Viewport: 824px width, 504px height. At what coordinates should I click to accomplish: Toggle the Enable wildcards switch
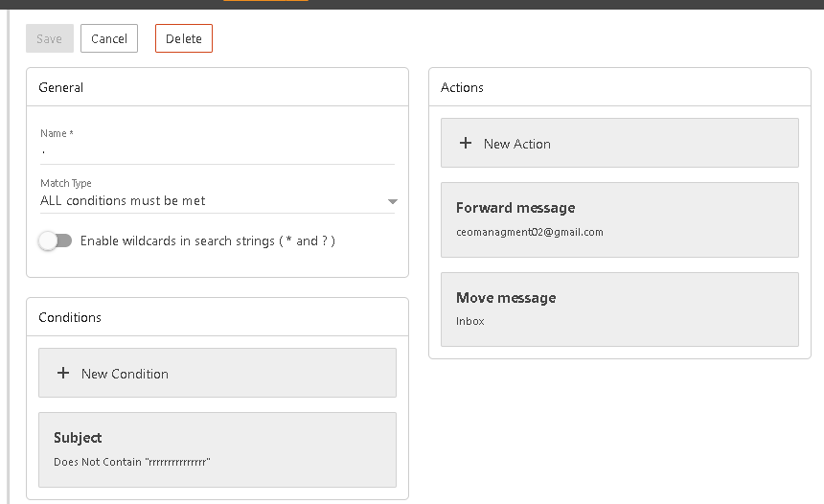coord(55,241)
